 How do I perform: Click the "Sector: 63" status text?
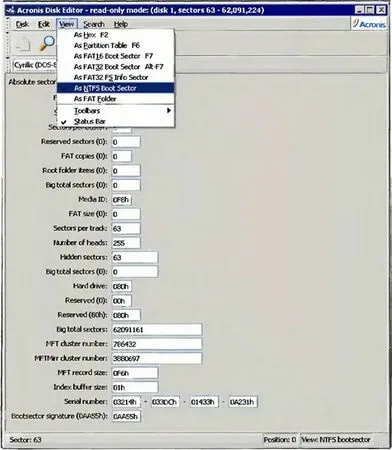click(25, 440)
